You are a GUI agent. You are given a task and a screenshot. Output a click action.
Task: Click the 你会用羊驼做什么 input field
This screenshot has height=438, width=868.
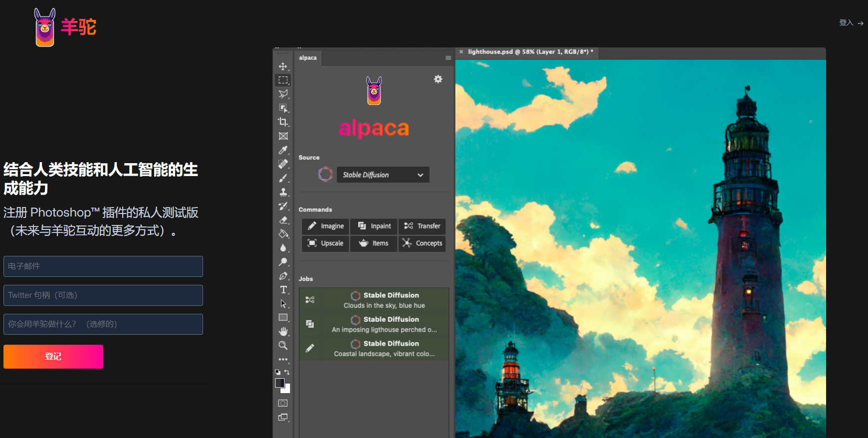coord(103,324)
